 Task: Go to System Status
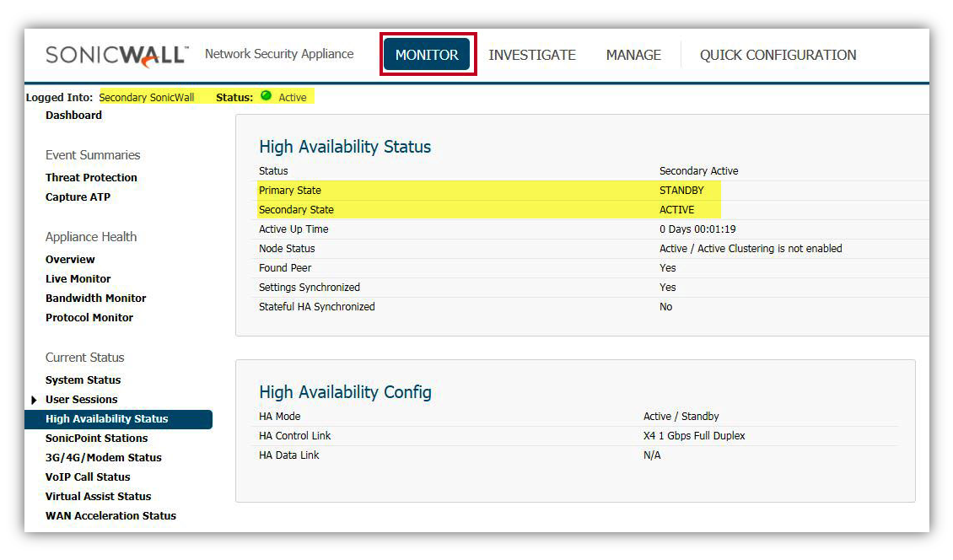click(83, 380)
